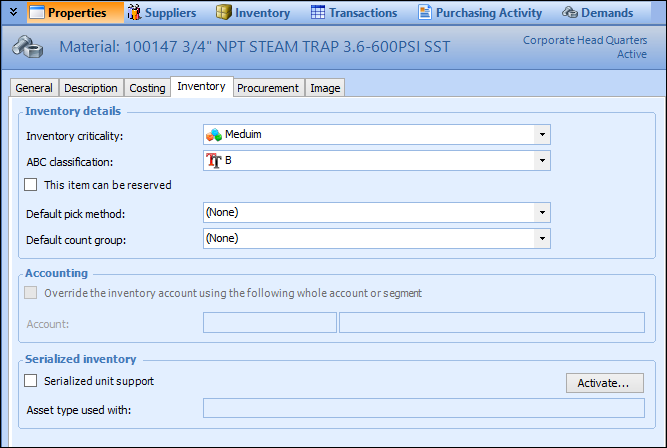The image size is (667, 448).
Task: Click the Suppliers people icon
Action: click(134, 12)
